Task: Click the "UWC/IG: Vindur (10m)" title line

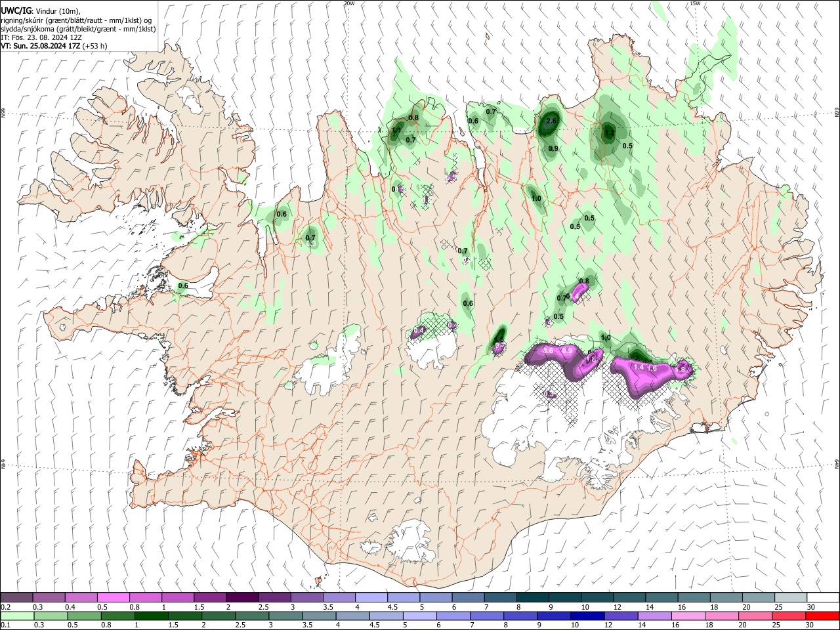Action: click(x=41, y=10)
